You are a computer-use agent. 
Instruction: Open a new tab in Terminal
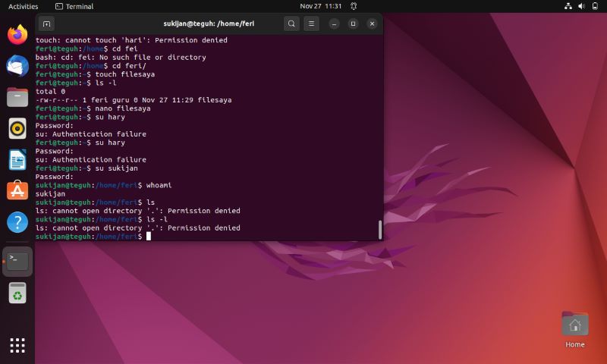(x=46, y=24)
